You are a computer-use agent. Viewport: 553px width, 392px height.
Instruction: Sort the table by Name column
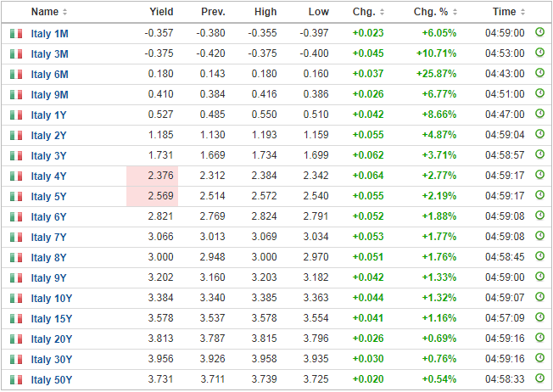pos(49,12)
